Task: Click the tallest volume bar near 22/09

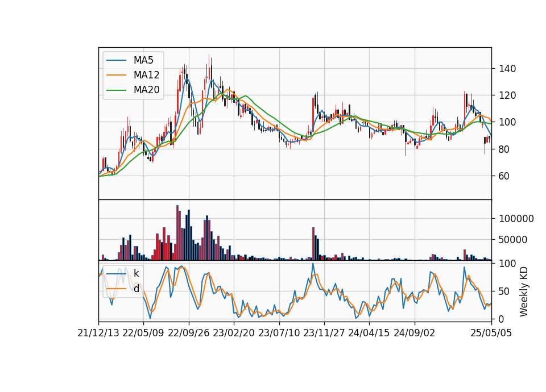Action: (x=177, y=233)
